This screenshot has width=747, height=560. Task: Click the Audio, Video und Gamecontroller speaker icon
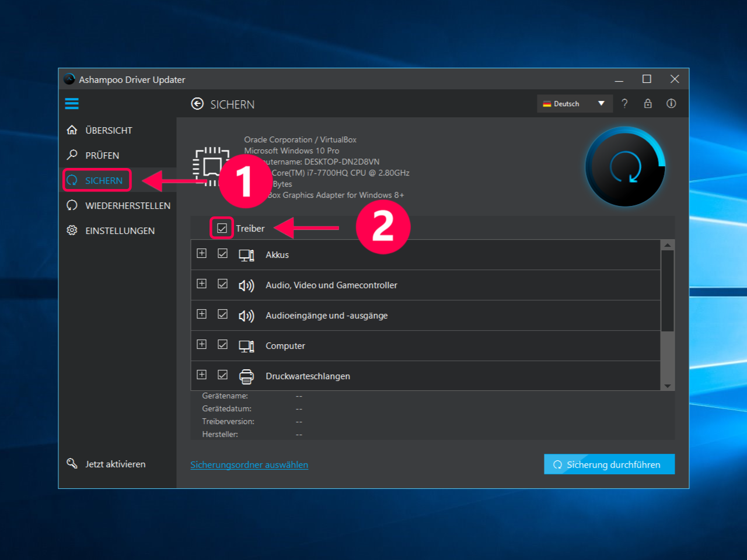[246, 285]
